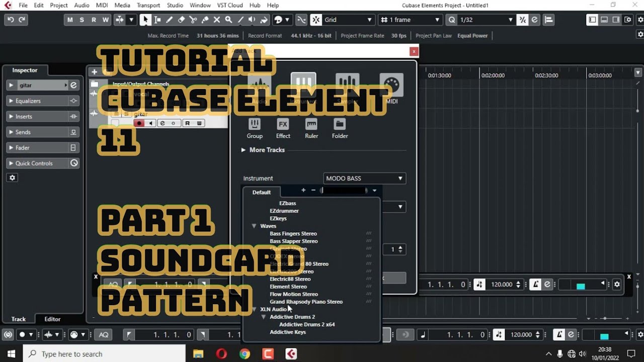
Task: Expand the Equalizers inspector section
Action: 43,101
